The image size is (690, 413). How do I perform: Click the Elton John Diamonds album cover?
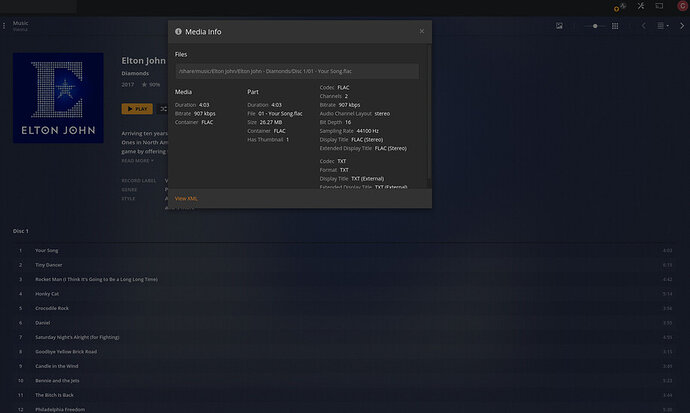click(59, 98)
